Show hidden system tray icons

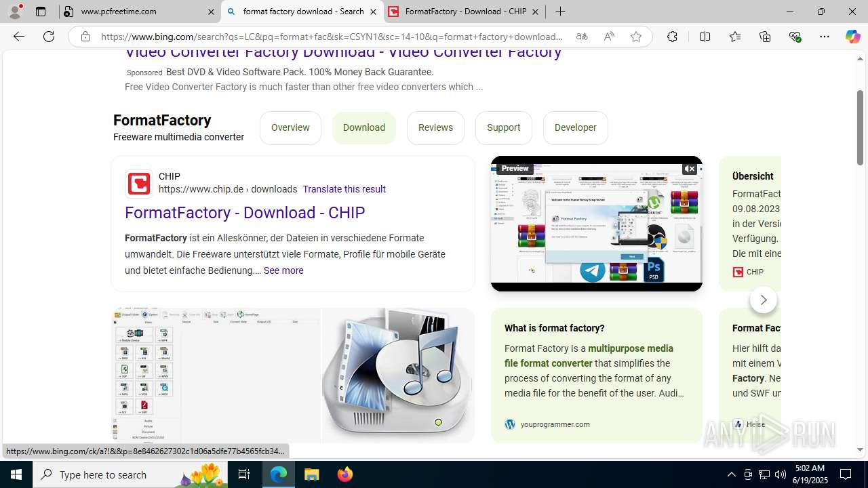pos(732,474)
